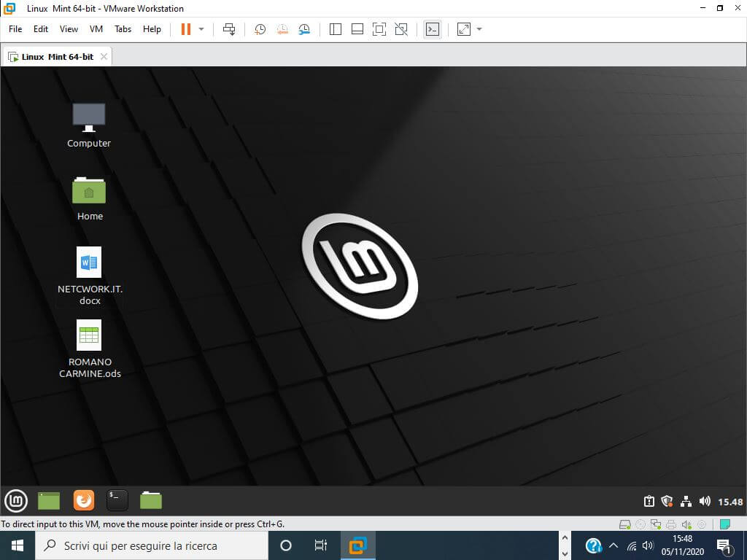Screen dimensions: 747x560
Task: Enter full screen mode
Action: (379, 29)
